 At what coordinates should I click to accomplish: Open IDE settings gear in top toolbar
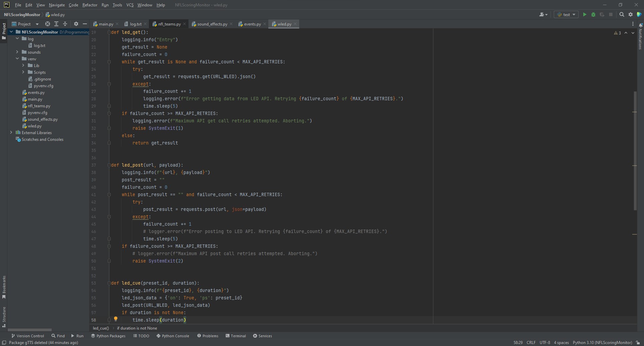(631, 14)
